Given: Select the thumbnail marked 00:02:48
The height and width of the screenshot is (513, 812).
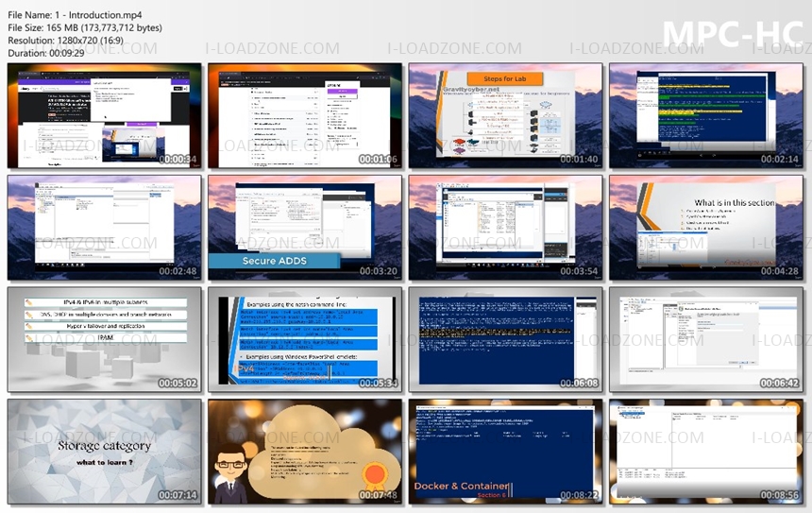Looking at the screenshot, I should [x=105, y=227].
